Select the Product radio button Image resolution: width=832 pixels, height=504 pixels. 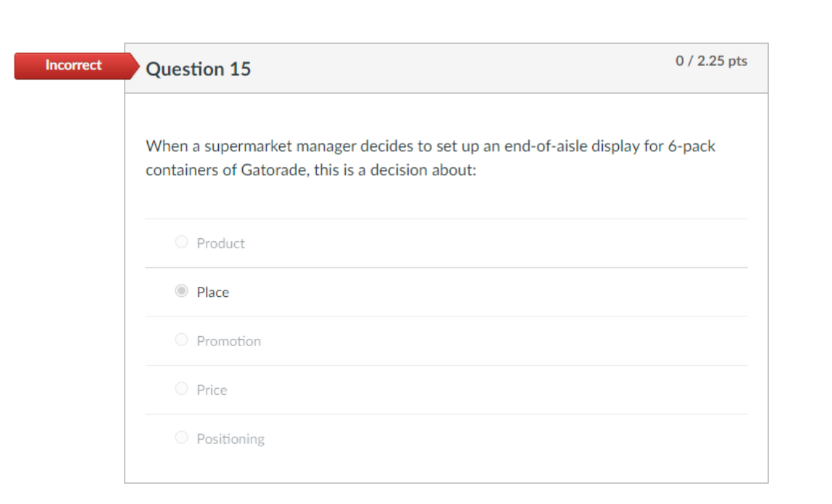pos(182,242)
